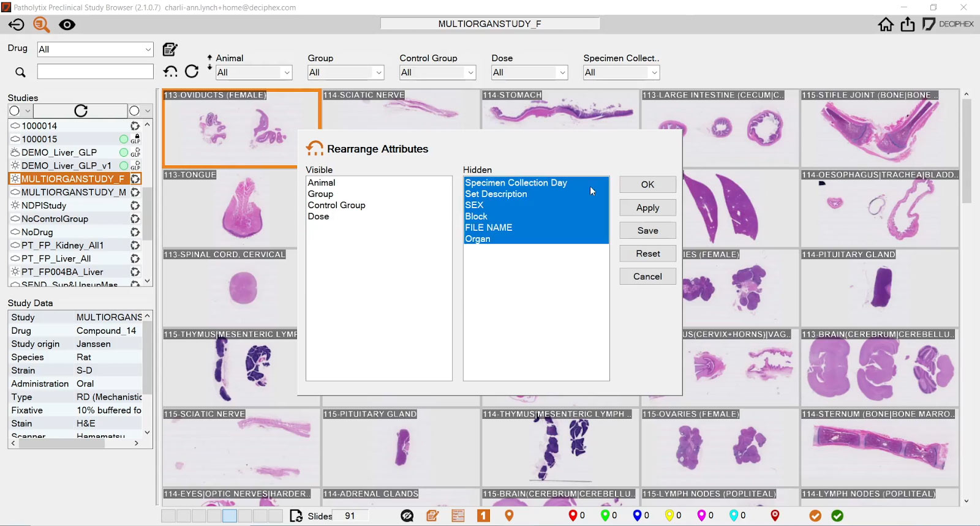Click Cancel in Rearrange Attributes dialog
This screenshot has width=980, height=526.
(x=647, y=276)
